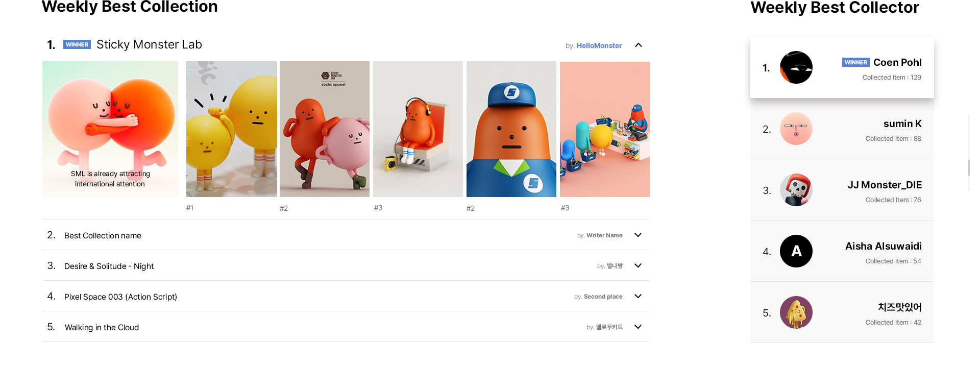980x392 pixels.
Task: Open the hugging monsters featured image
Action: pyautogui.click(x=110, y=129)
